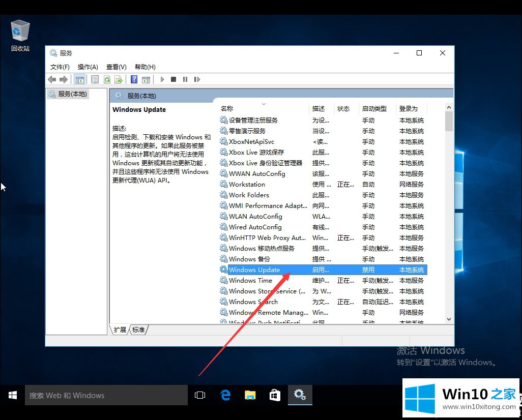Image resolution: width=522 pixels, height=420 pixels.
Task: Click the 搜索 Web 和 Windows search box
Action: pos(106,396)
